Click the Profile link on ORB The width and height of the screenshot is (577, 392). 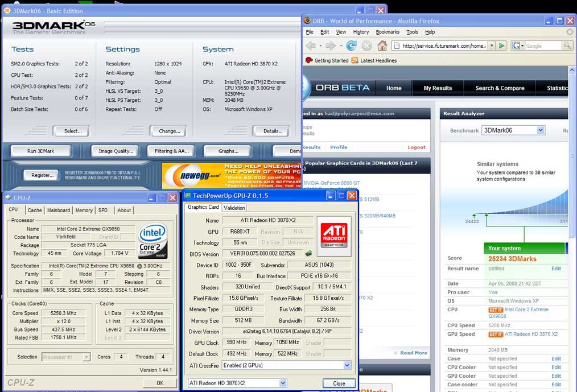[339, 147]
